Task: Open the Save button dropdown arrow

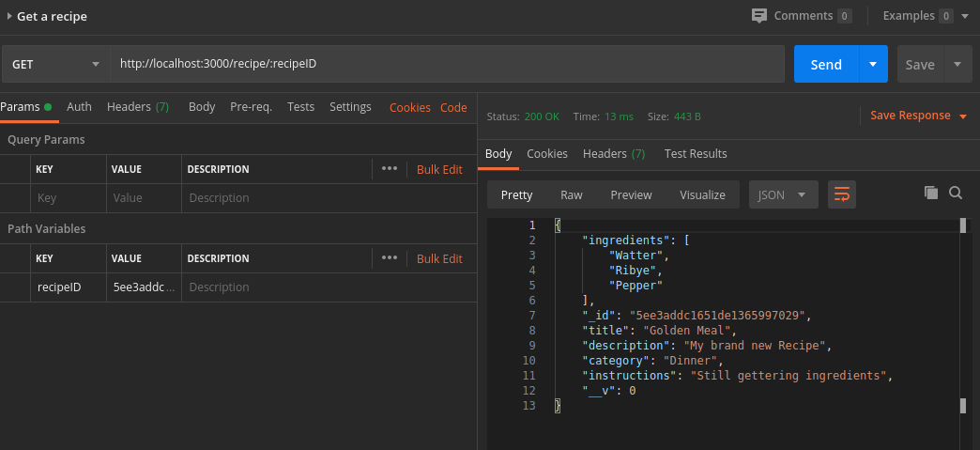Action: [x=957, y=64]
